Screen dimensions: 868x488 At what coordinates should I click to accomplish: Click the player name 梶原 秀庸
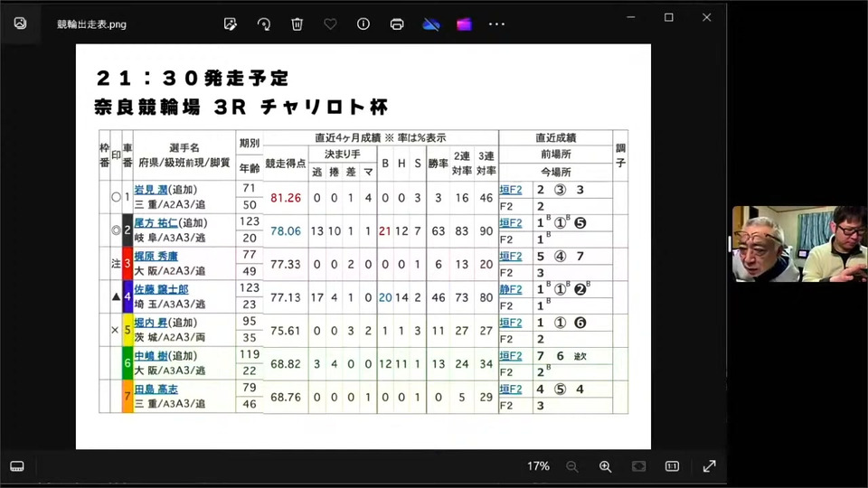156,256
